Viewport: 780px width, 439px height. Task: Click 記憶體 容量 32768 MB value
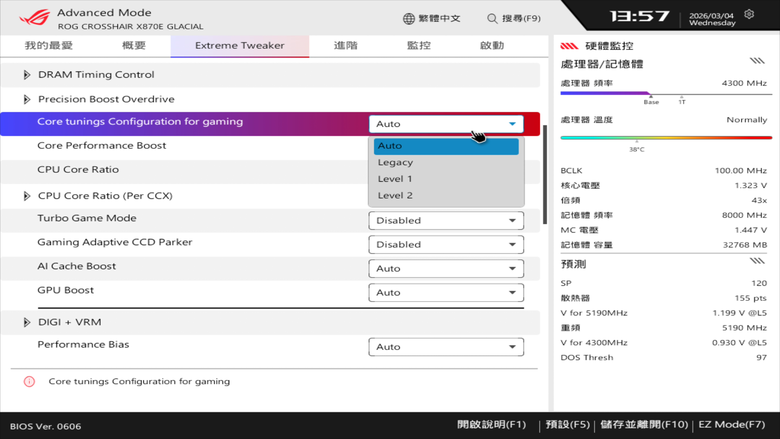pos(745,245)
